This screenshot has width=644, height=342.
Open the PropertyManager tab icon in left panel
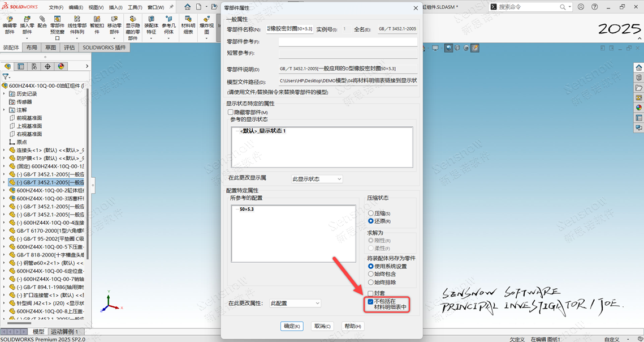[21, 66]
